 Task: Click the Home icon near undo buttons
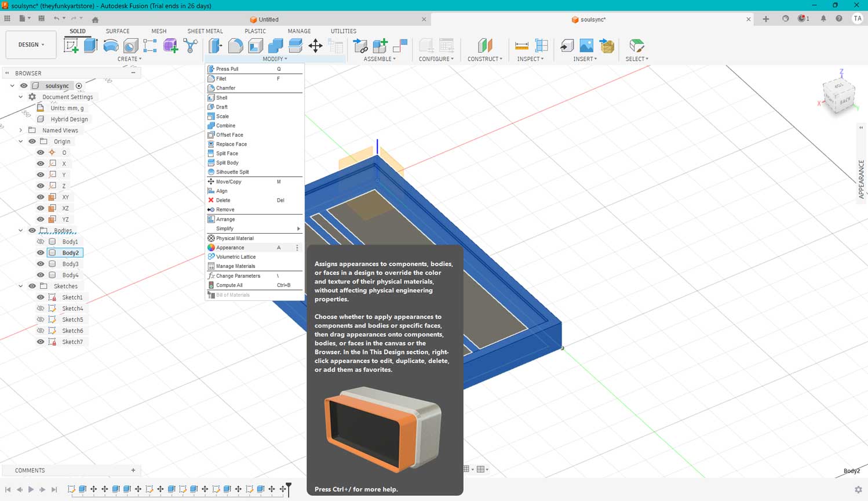click(95, 19)
